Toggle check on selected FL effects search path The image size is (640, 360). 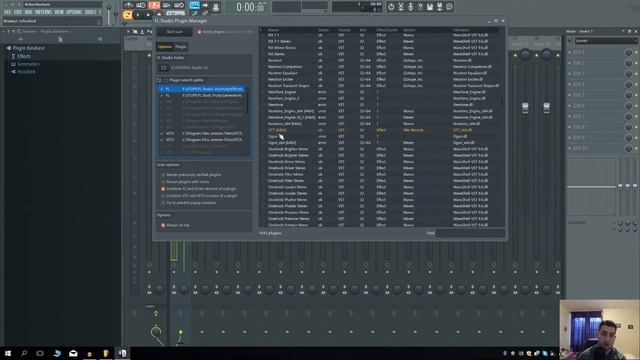click(162, 89)
